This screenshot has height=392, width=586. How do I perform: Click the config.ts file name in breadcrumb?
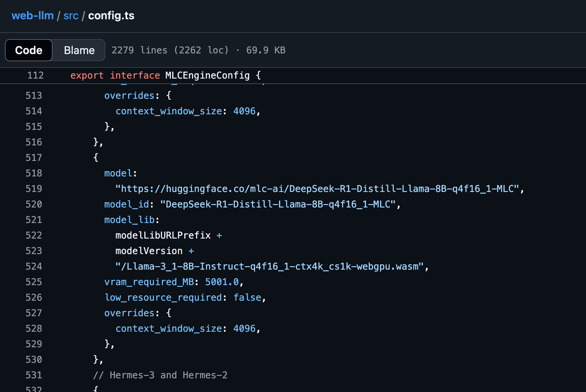111,16
